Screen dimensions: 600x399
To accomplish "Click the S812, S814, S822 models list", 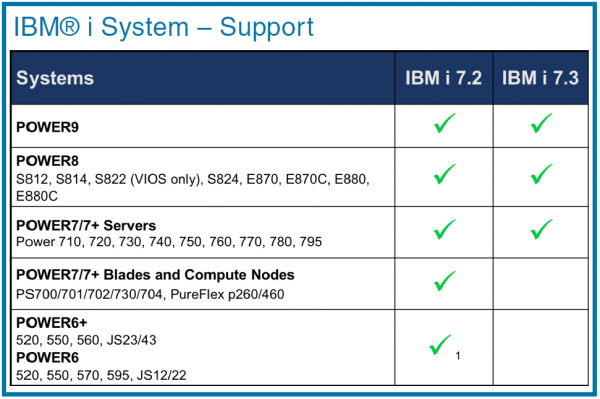I will coord(192,187).
